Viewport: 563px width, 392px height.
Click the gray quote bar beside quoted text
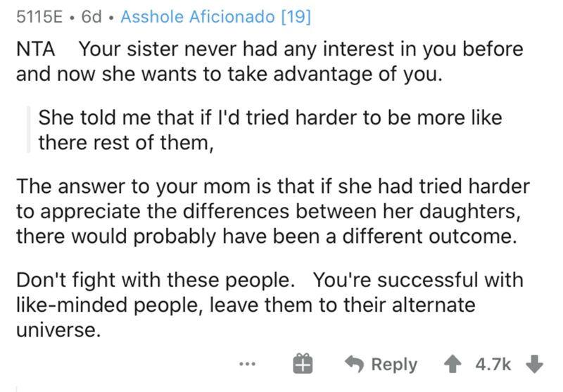[x=28, y=129]
